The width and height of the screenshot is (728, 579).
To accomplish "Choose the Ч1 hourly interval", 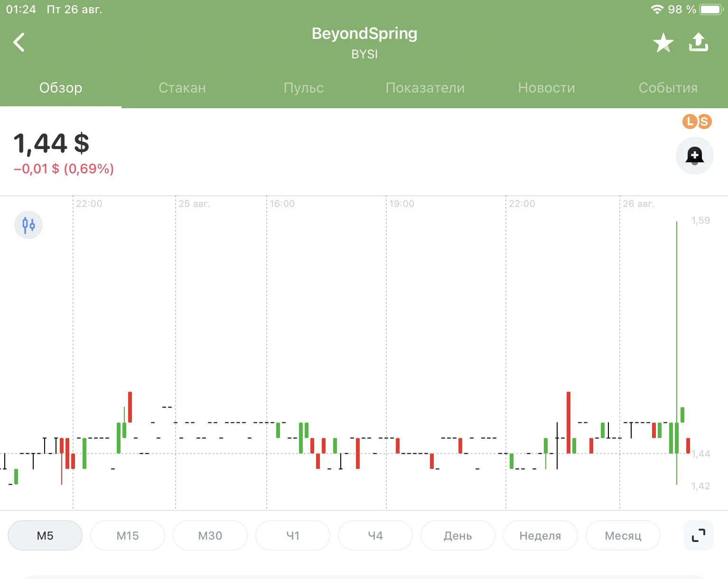I will 293,535.
